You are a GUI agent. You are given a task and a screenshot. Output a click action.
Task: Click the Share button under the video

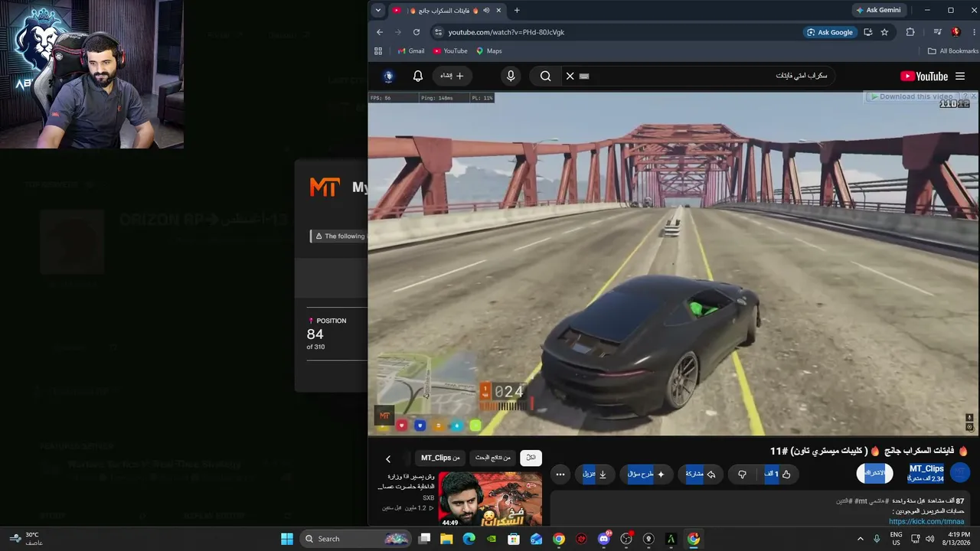(x=701, y=474)
